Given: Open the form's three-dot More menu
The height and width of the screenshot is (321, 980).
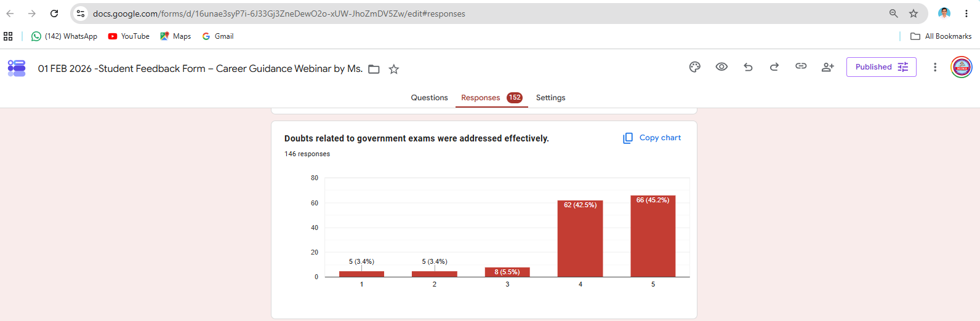Looking at the screenshot, I should point(935,67).
